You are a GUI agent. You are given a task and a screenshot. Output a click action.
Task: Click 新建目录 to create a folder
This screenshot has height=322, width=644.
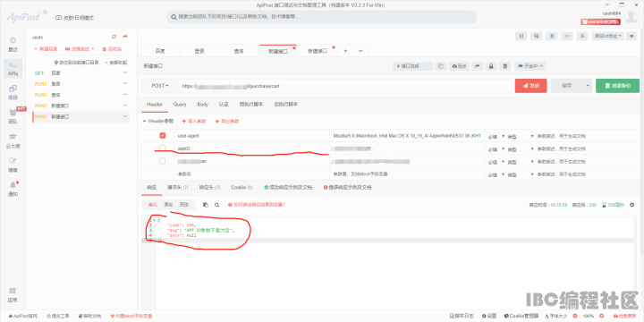[46, 49]
